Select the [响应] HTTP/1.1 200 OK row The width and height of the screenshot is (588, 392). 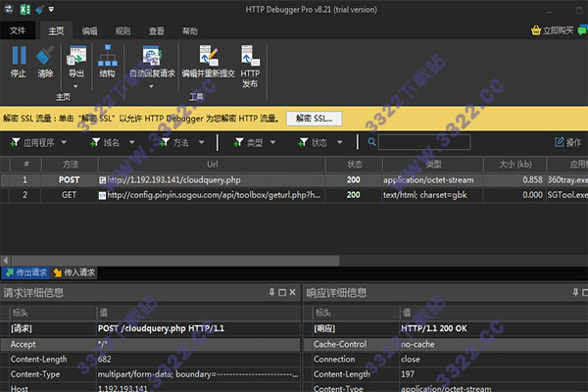click(446, 328)
